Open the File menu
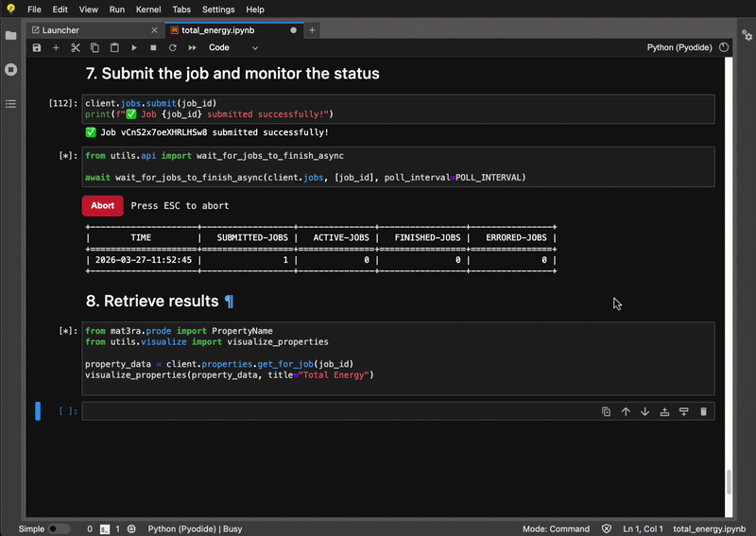This screenshot has height=536, width=756. (x=34, y=9)
